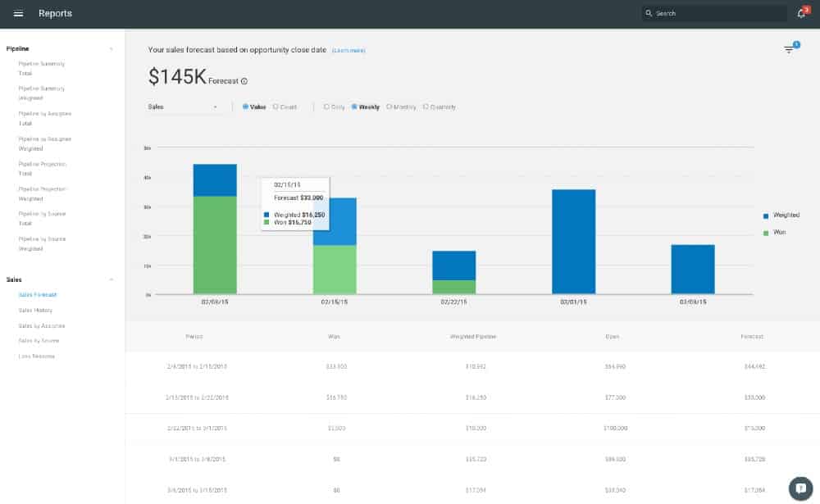Open the chat support bubble

coord(800,488)
